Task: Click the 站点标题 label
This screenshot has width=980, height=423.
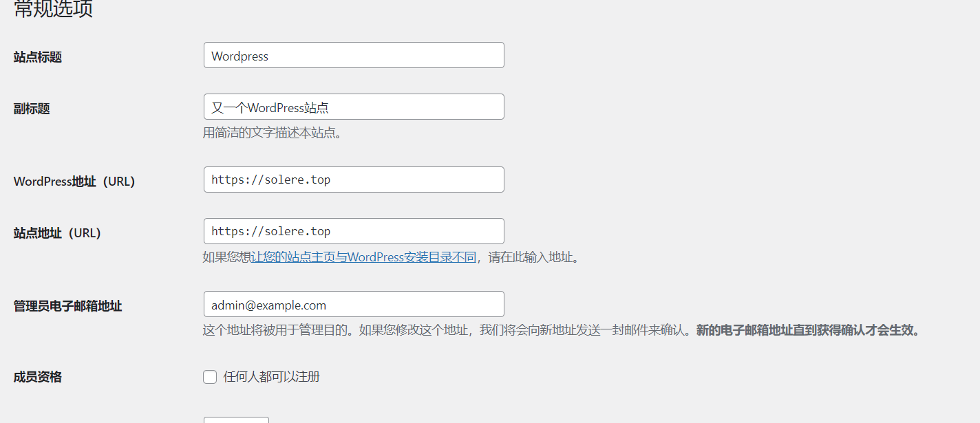Action: coord(38,57)
